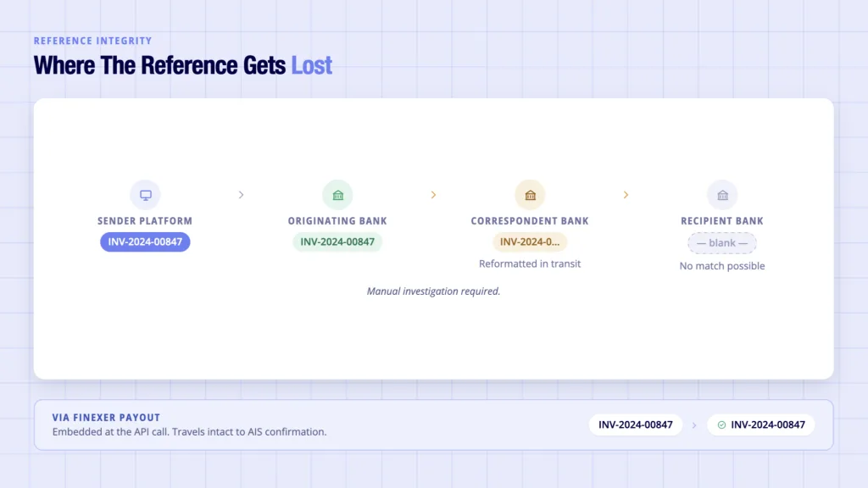Click the No match possible caption
868x488 pixels.
click(x=722, y=266)
